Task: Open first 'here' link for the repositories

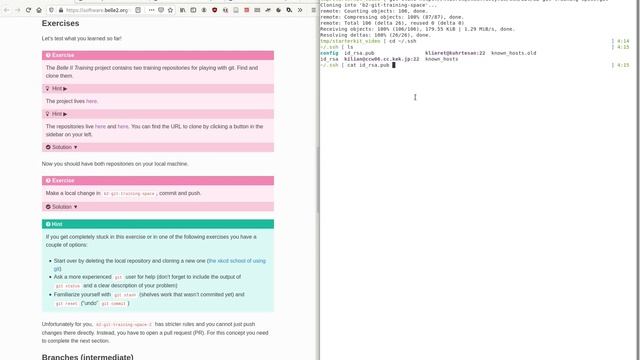Action: 100,127
